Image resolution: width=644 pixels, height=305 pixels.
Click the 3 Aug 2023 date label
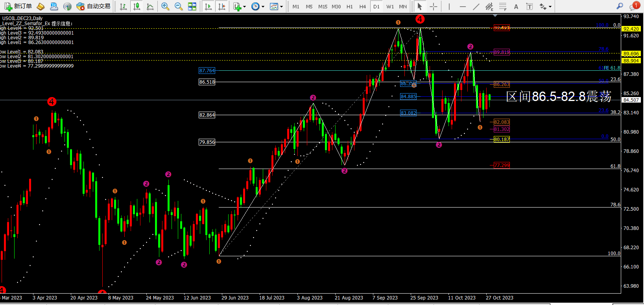click(310, 298)
